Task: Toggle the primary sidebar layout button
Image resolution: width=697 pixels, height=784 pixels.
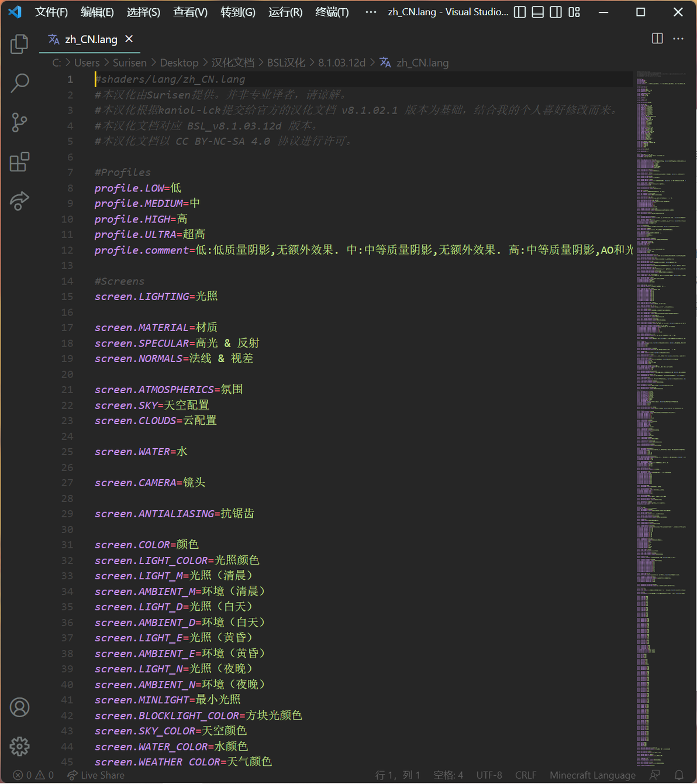Action: (x=520, y=12)
